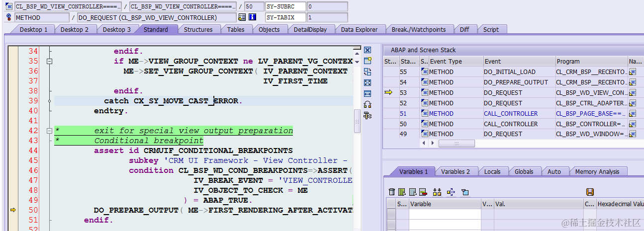Click the line number 50 field in header
The image size is (644, 231).
tap(254, 6)
